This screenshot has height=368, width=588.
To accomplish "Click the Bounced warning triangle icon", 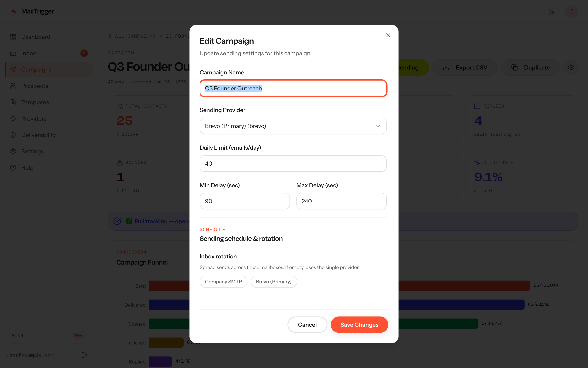I will (x=120, y=163).
